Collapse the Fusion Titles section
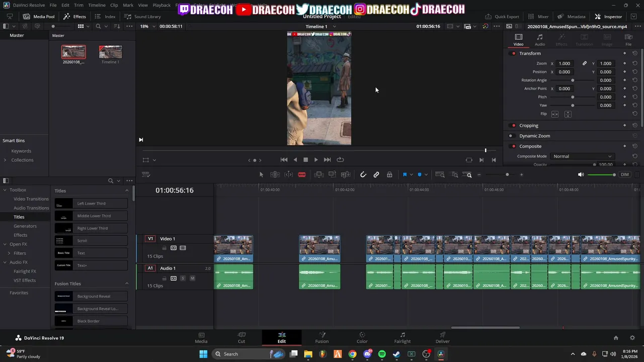The width and height of the screenshot is (644, 362). (x=127, y=284)
